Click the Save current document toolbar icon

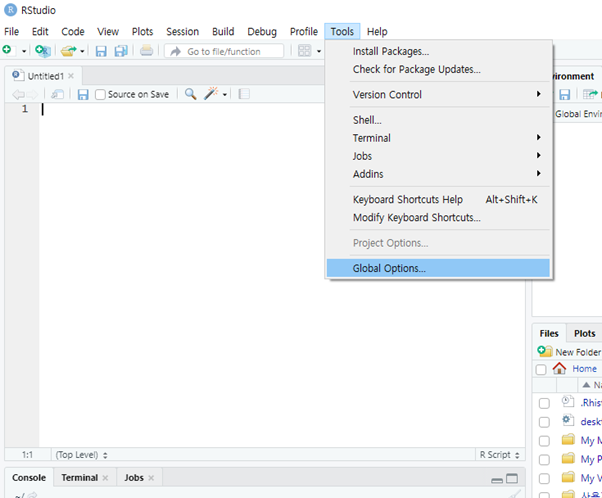pyautogui.click(x=101, y=51)
